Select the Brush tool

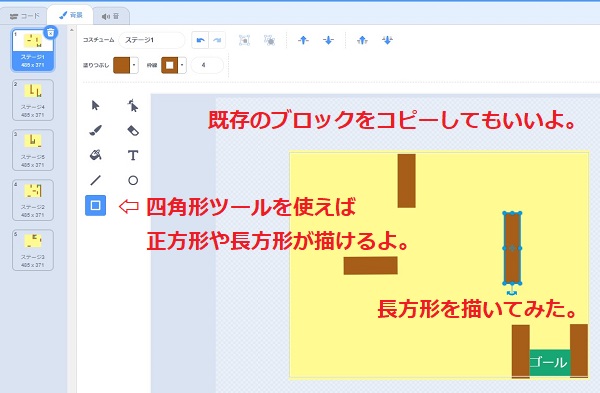(x=96, y=130)
